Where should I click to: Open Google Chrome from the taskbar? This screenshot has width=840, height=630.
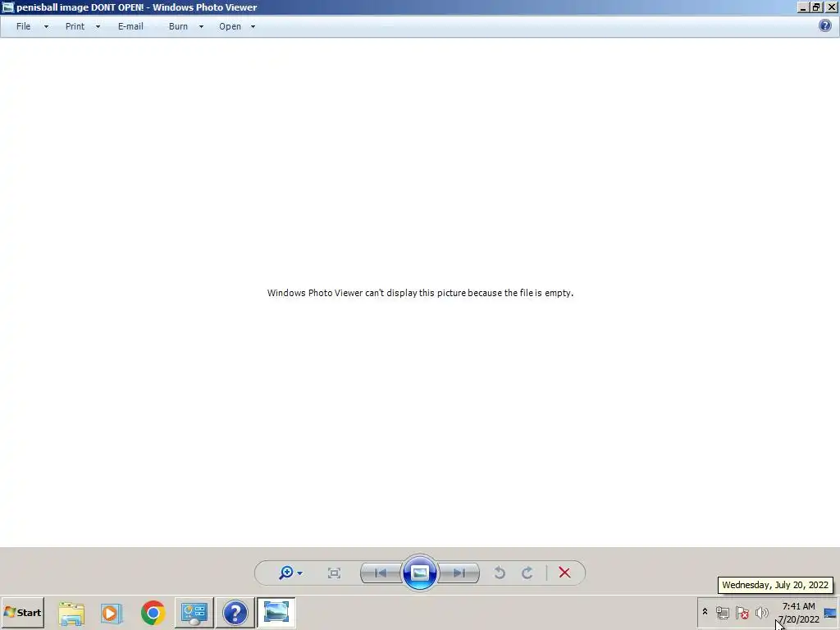[x=153, y=613]
